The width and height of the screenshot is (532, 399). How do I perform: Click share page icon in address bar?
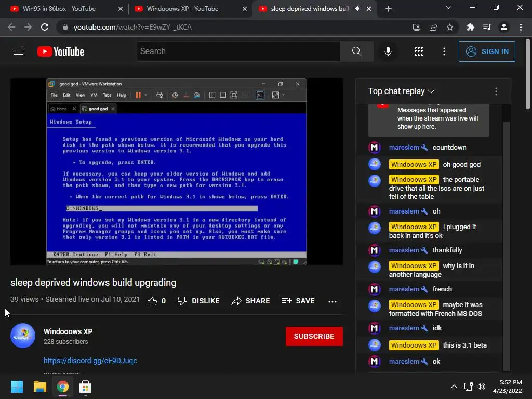(x=433, y=27)
